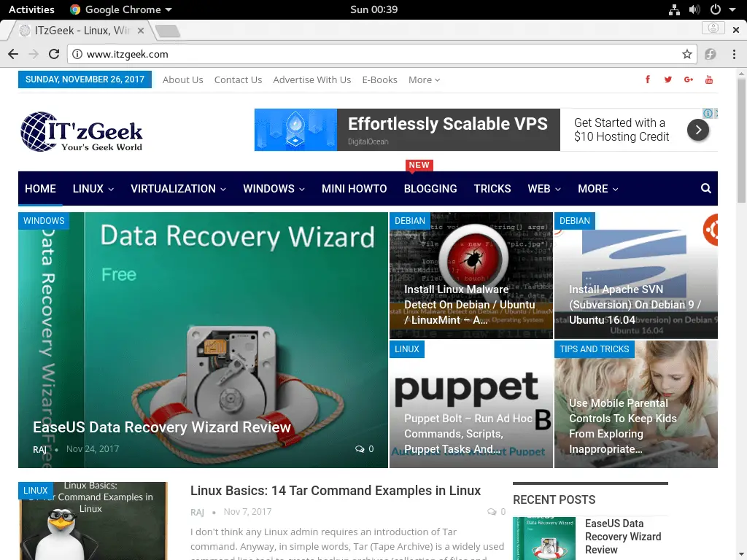Image resolution: width=747 pixels, height=560 pixels.
Task: Open EaseUS review in Recent Posts
Action: pos(623,537)
